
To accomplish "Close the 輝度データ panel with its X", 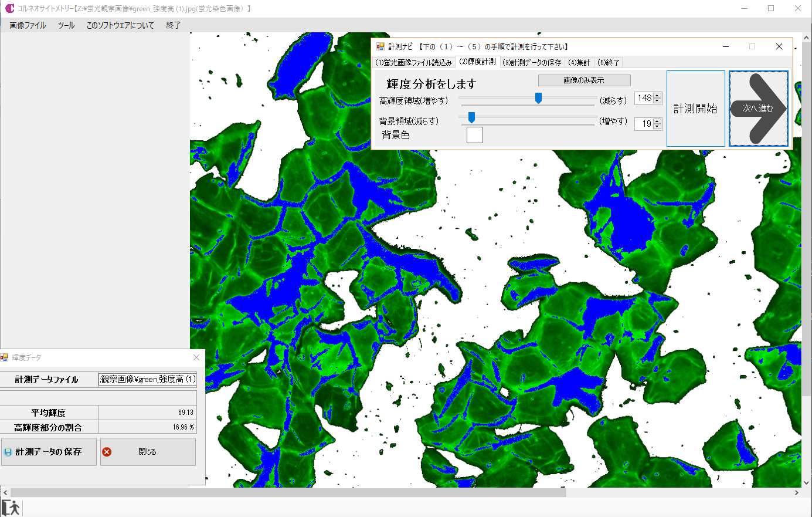I will point(196,357).
